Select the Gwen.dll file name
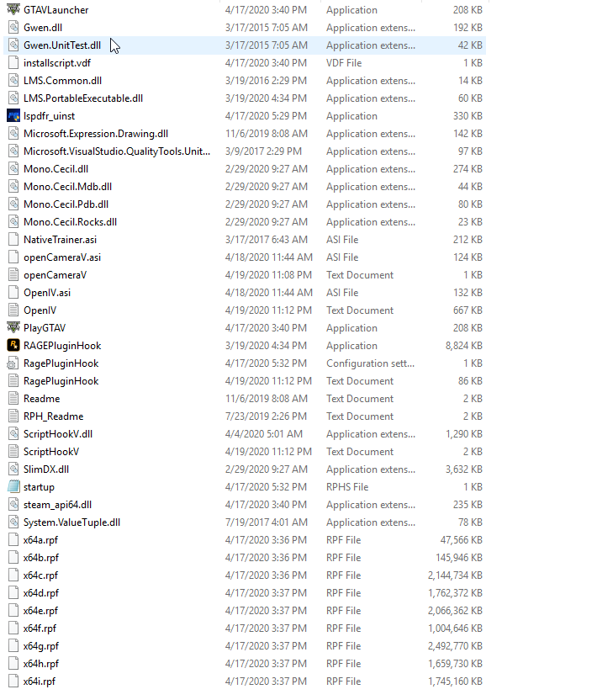The height and width of the screenshot is (700, 597). coord(43,27)
